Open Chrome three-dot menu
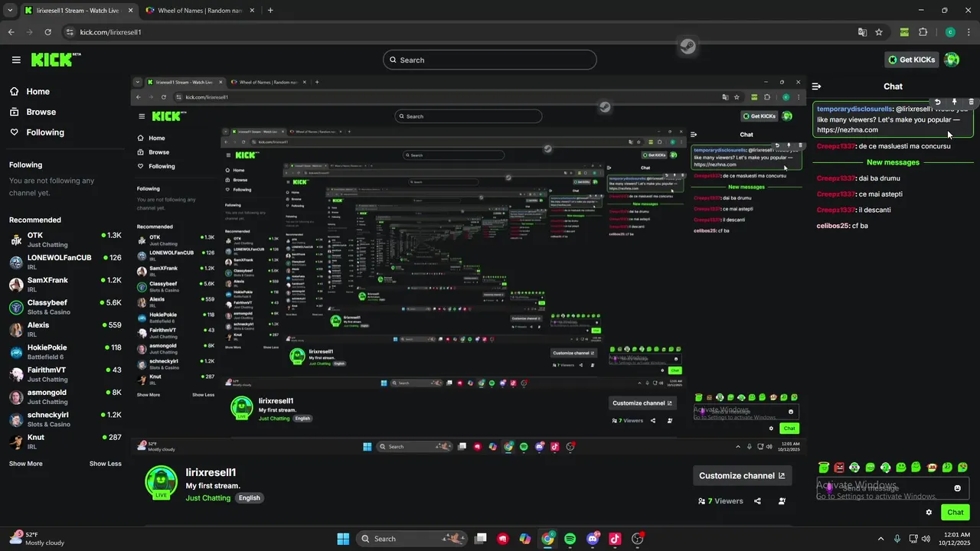Viewport: 980px width, 551px height. point(968,32)
